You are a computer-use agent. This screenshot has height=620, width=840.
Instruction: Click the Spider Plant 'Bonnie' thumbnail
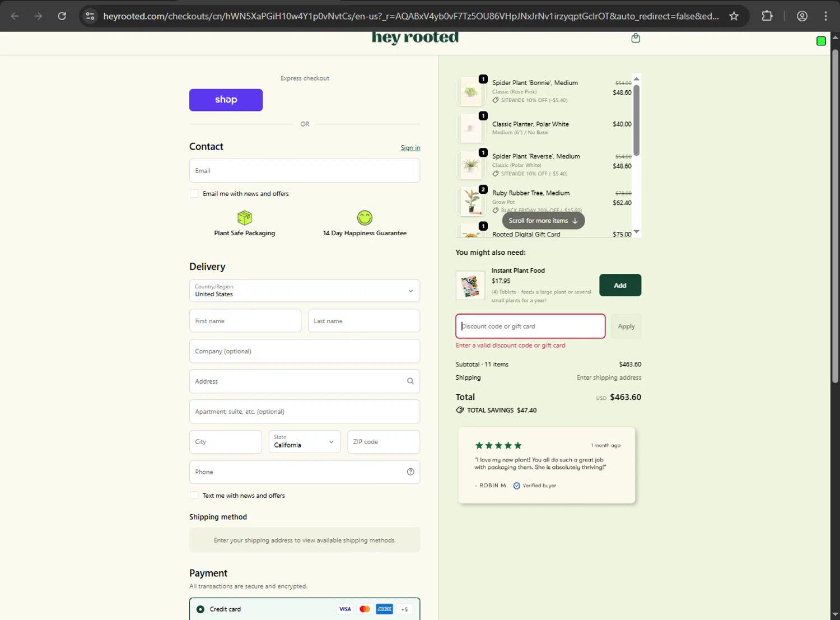471,92
